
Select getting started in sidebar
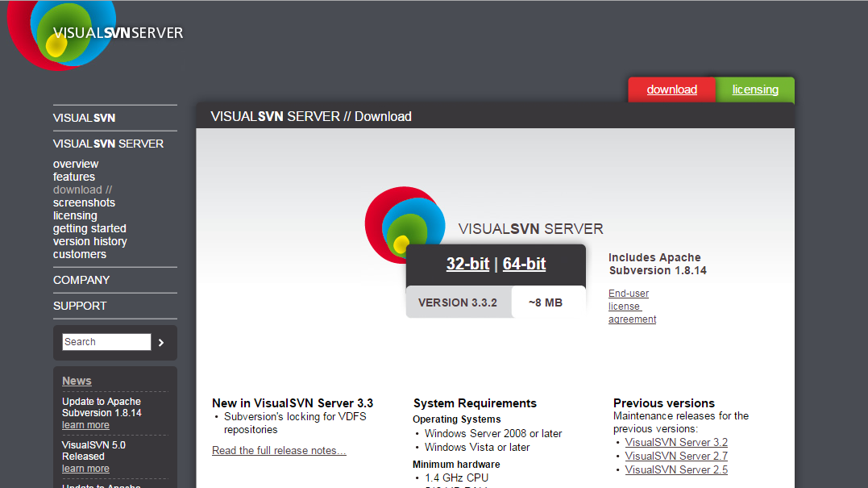point(89,228)
